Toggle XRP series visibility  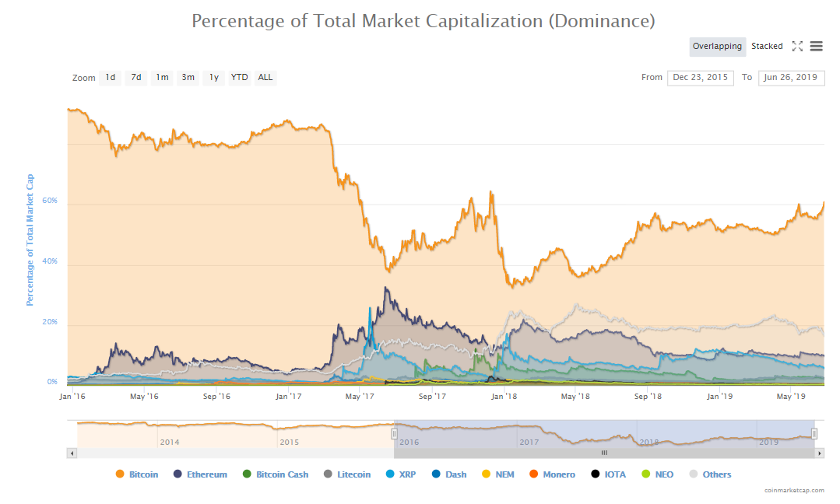390,474
